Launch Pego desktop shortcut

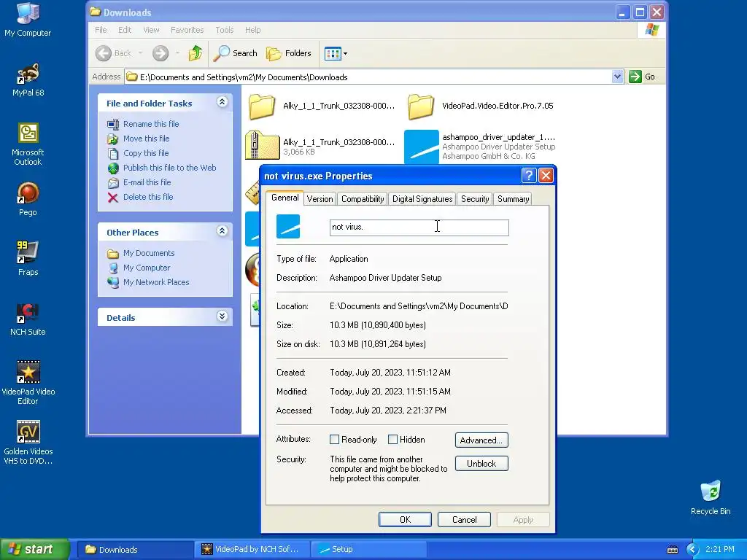tap(28, 198)
